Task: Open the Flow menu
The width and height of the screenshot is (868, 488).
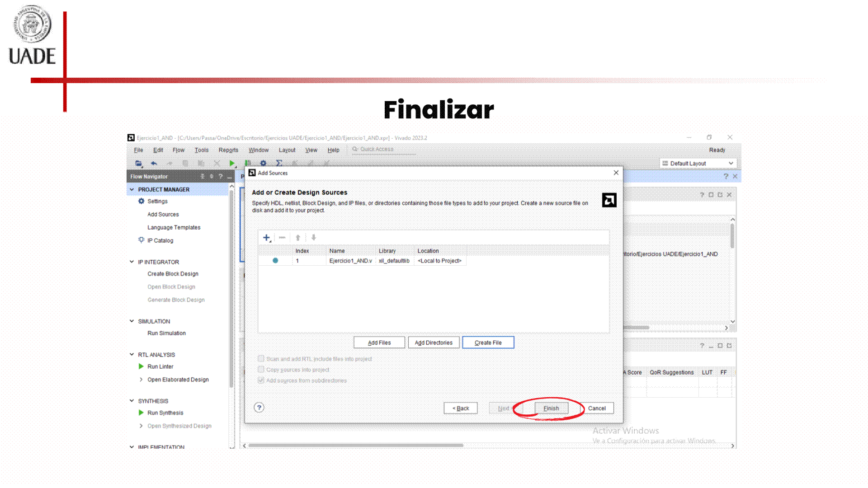Action: [x=178, y=150]
